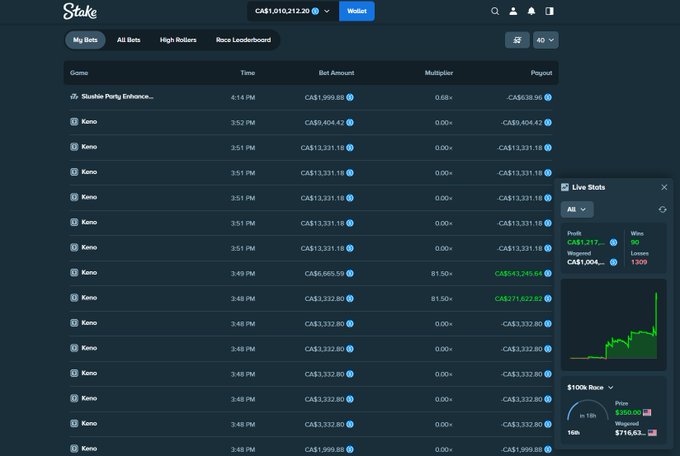Click the US flag beside wagered $716,63

pyautogui.click(x=652, y=433)
